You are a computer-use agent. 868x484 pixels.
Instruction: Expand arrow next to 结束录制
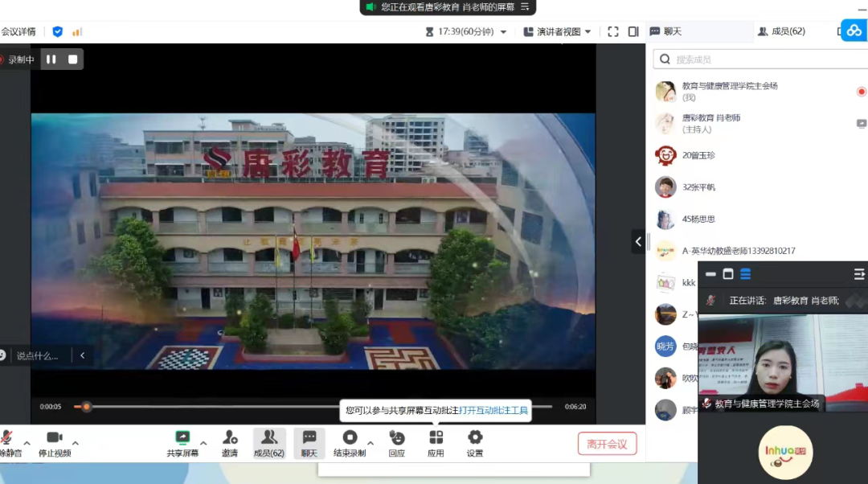pyautogui.click(x=371, y=443)
